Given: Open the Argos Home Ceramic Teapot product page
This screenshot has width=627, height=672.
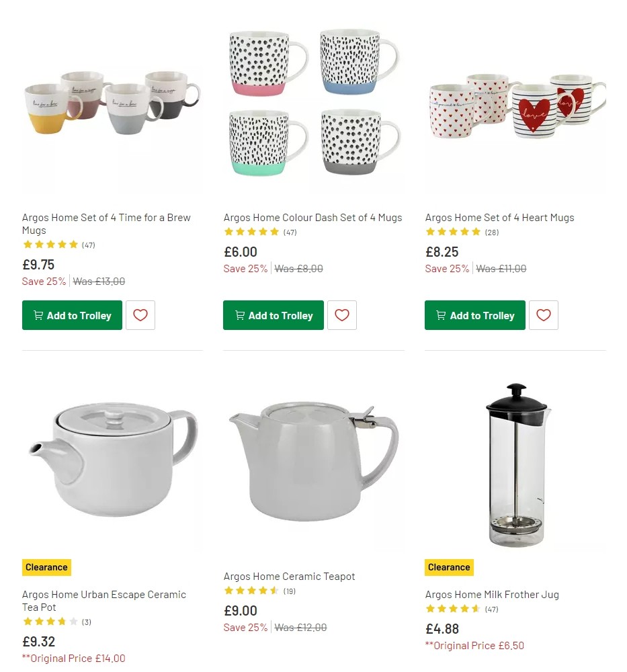Looking at the screenshot, I should pyautogui.click(x=289, y=576).
